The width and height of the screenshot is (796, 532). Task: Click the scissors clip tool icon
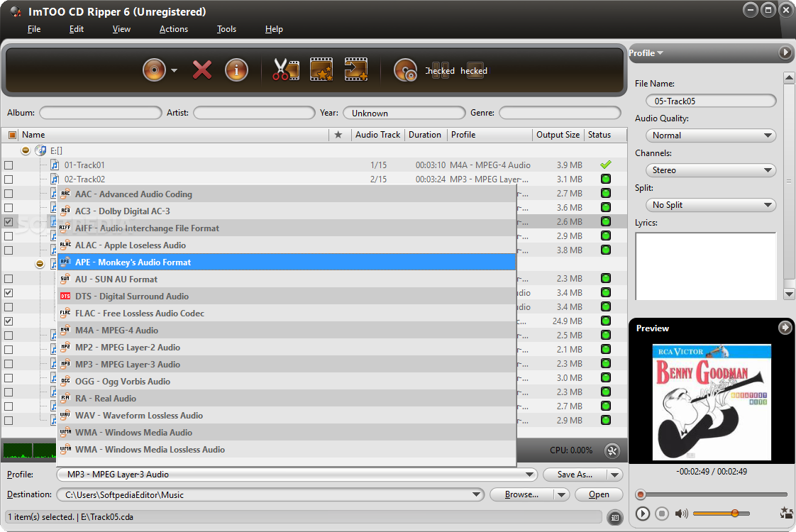pyautogui.click(x=286, y=70)
